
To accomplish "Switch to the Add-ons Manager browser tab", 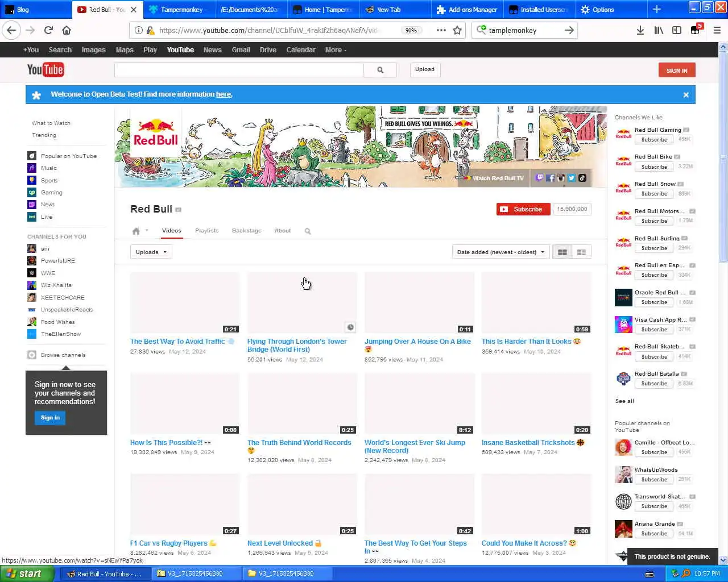I will coord(466,10).
